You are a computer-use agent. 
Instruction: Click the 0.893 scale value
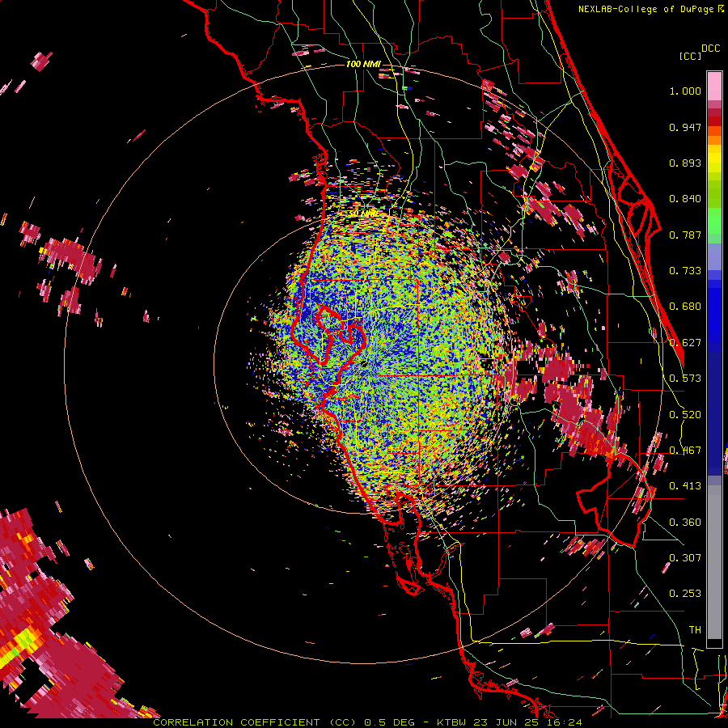(685, 163)
